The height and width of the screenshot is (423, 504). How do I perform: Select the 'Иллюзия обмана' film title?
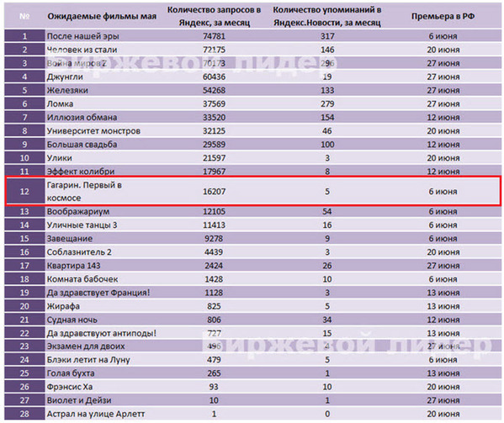(x=82, y=118)
